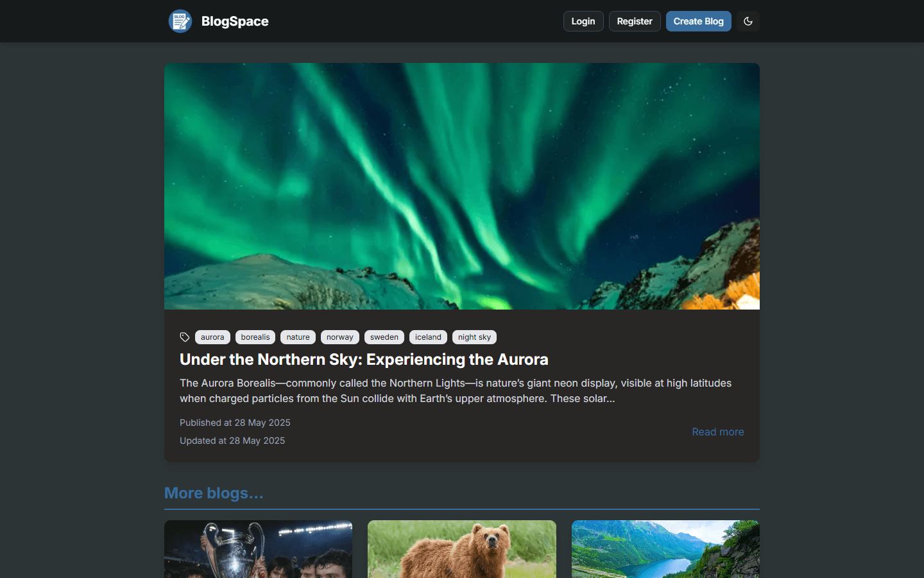The width and height of the screenshot is (924, 578).
Task: Select the norway tag
Action: [340, 337]
